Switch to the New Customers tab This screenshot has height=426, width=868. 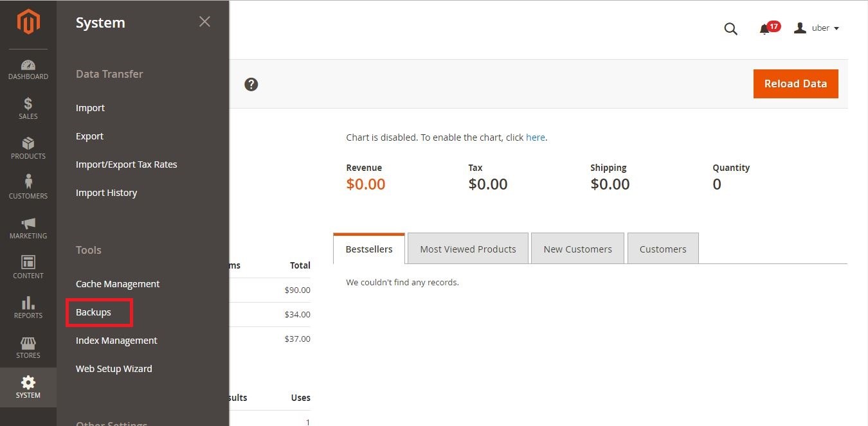(x=577, y=249)
